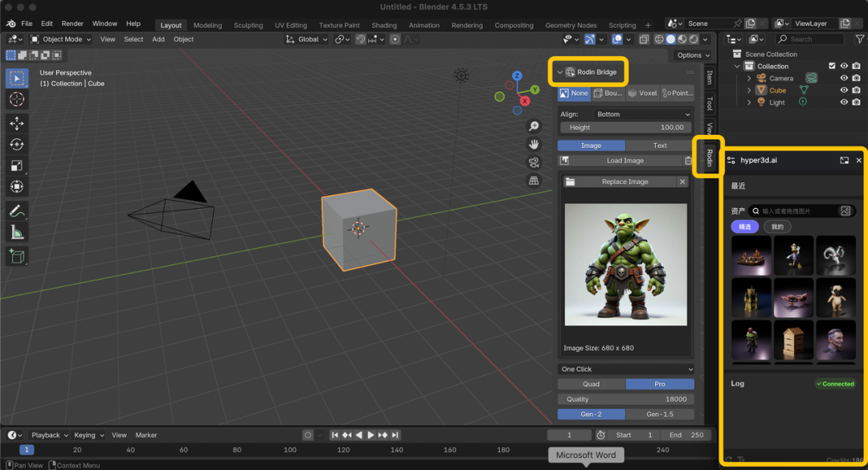Click the trash icon beside Load Image
This screenshot has width=868, height=470.
pyautogui.click(x=688, y=161)
